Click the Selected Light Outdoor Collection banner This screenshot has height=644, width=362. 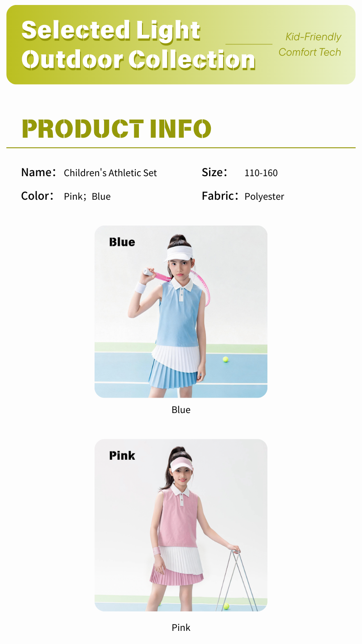(x=181, y=45)
